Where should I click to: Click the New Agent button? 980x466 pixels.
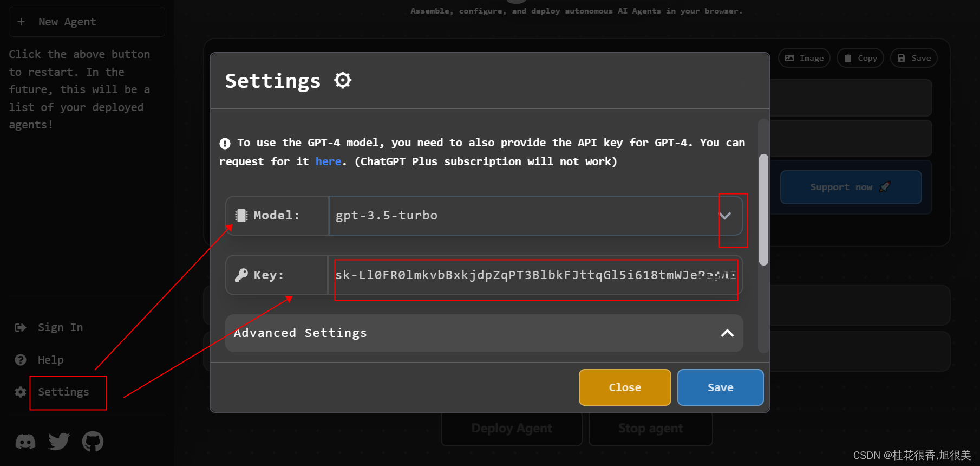pos(87,22)
